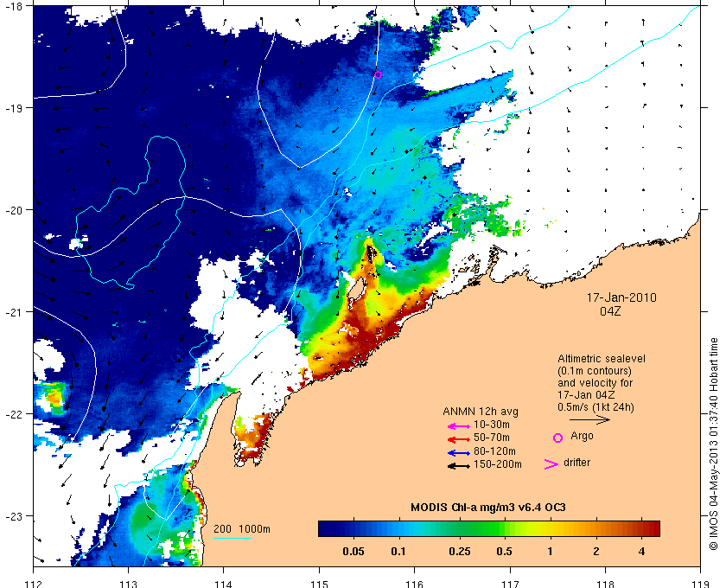Click the latitude axis label '-20'
The height and width of the screenshot is (588, 726).
(12, 210)
